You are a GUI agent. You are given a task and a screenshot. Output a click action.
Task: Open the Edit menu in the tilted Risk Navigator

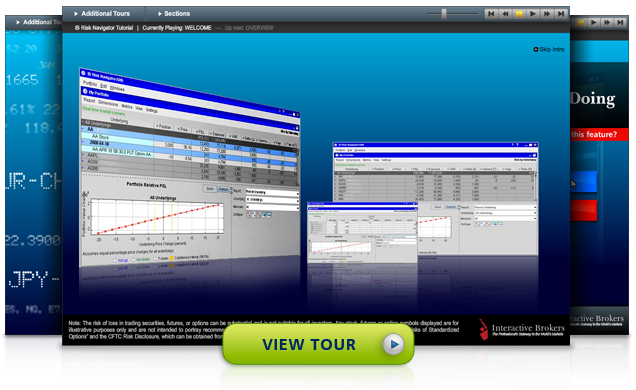click(x=103, y=86)
